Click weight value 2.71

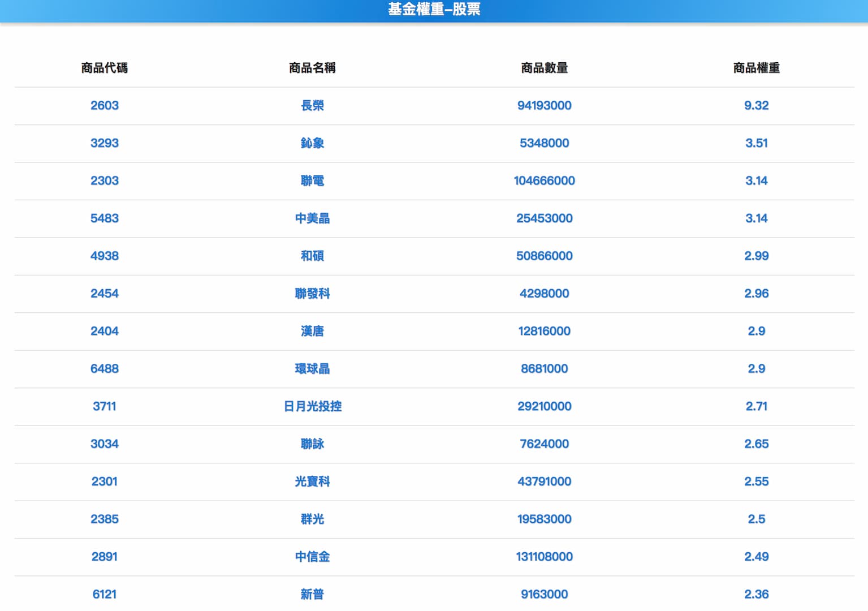[756, 406]
